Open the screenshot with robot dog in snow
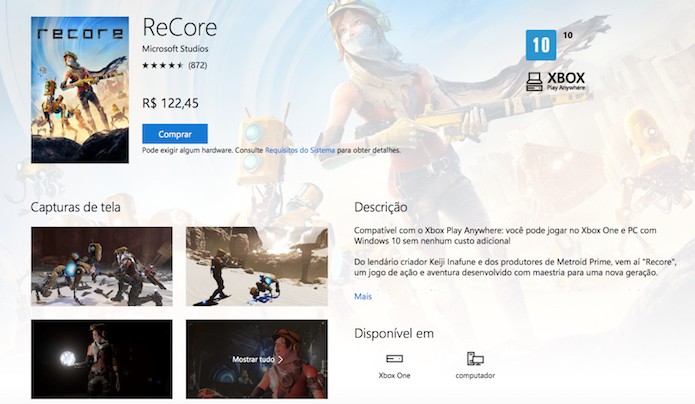Screen dimensions: 695x404 point(102,267)
